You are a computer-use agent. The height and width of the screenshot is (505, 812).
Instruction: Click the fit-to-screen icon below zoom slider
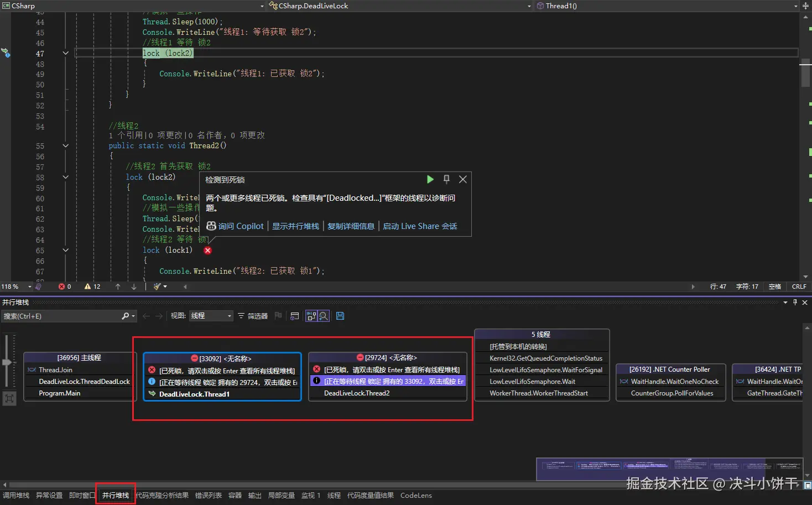(x=9, y=398)
